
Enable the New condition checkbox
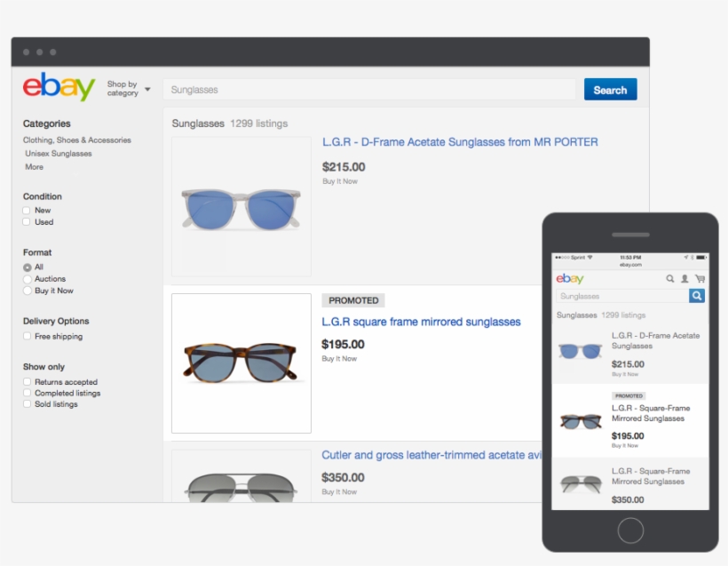pyautogui.click(x=26, y=210)
